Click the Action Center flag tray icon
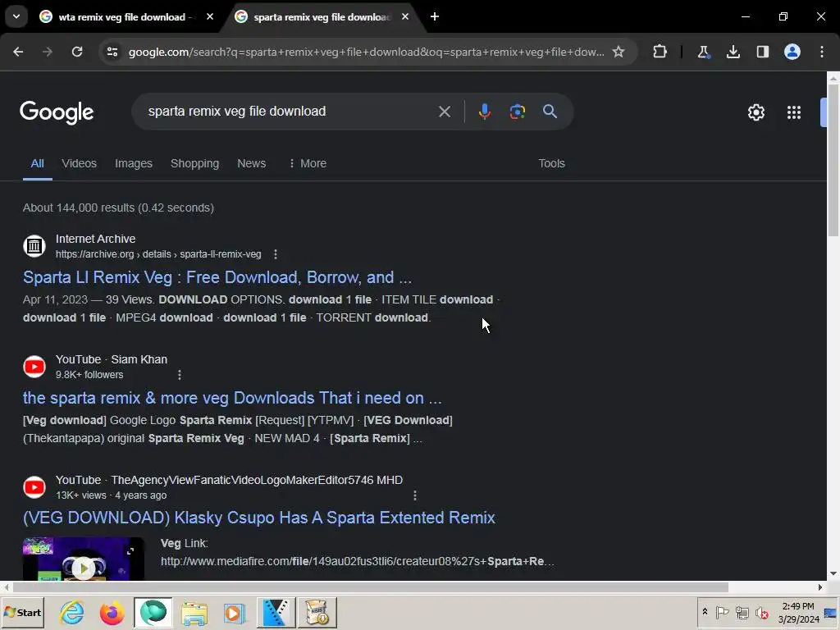 pyautogui.click(x=722, y=612)
